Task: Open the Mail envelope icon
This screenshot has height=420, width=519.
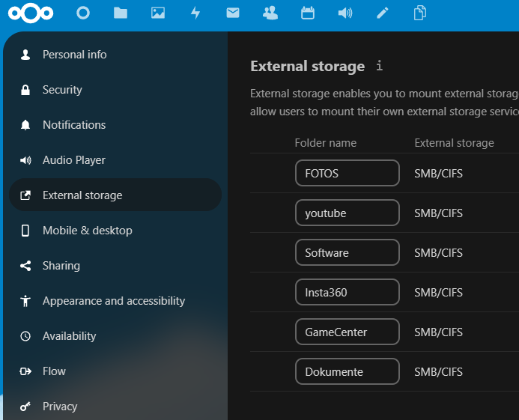Action: coord(233,13)
